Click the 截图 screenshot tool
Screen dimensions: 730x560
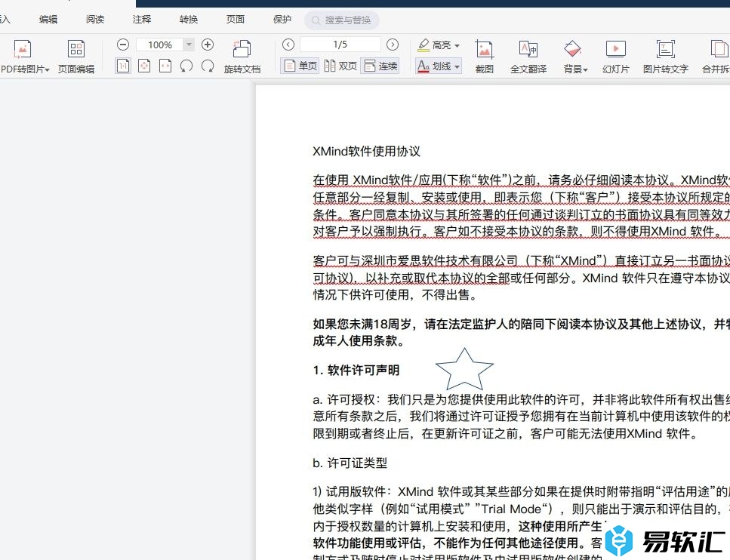[484, 57]
